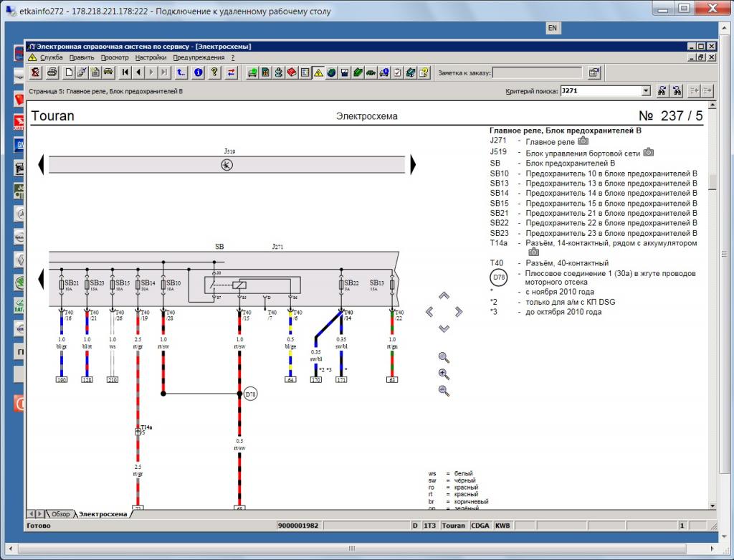Open the blue information icon
The image size is (734, 560).
(198, 72)
